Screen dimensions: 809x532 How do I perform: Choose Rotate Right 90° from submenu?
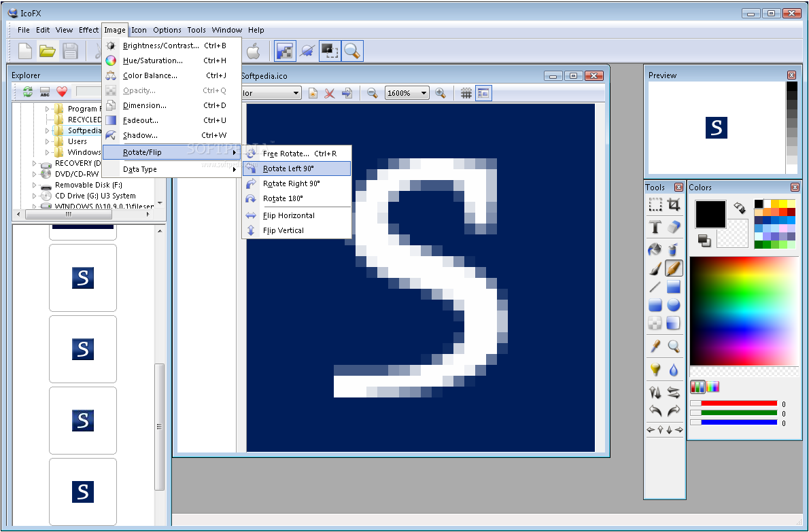click(296, 183)
